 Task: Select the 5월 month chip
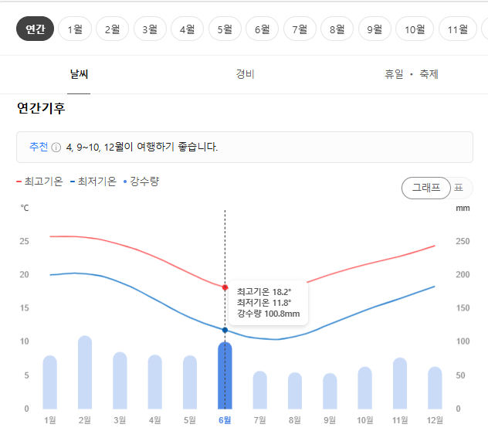click(225, 29)
